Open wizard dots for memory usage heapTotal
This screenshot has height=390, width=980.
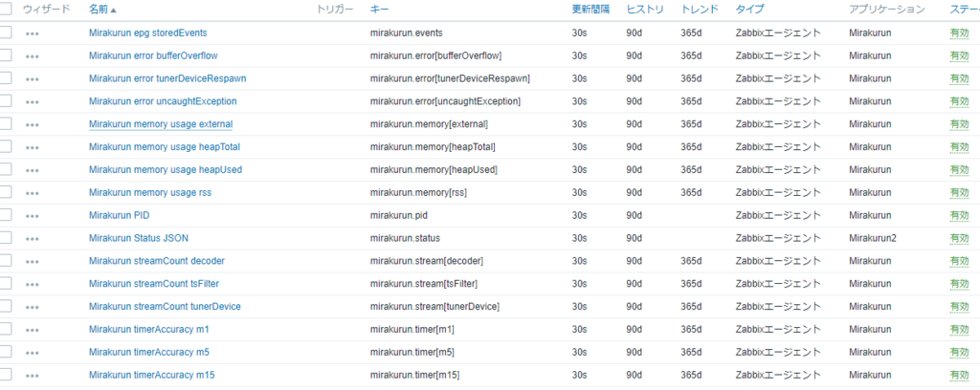[33, 148]
